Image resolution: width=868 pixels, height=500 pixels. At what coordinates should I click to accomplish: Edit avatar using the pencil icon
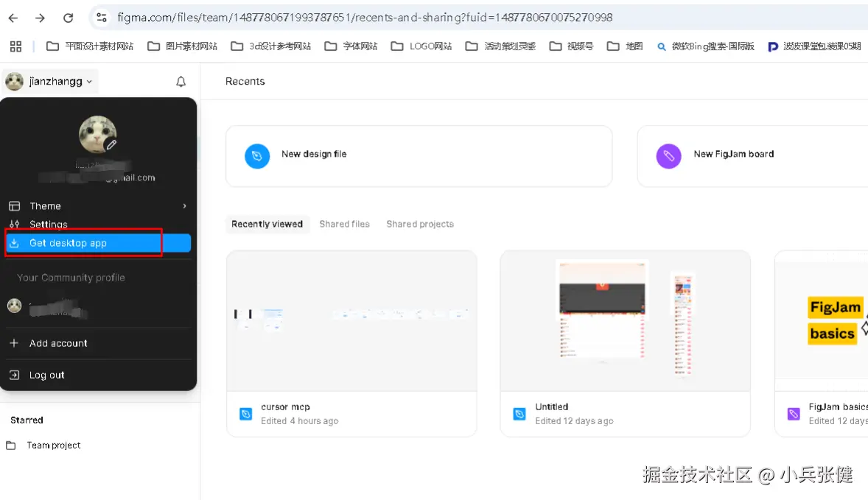pos(111,145)
